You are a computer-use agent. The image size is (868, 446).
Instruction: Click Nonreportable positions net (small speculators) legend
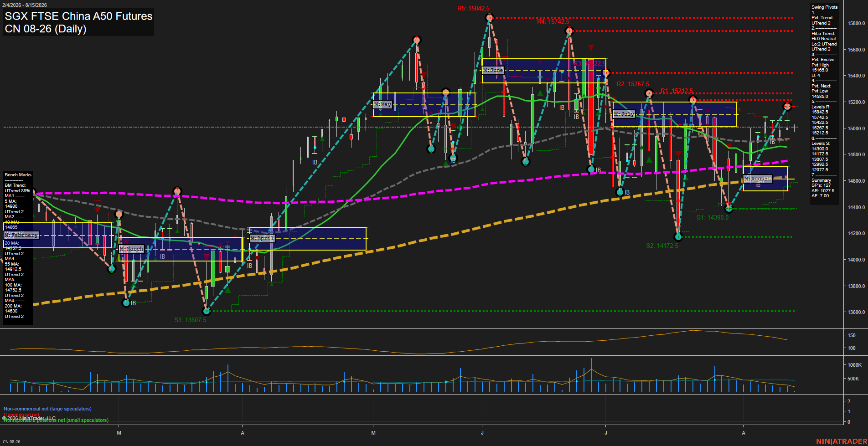coord(56,420)
